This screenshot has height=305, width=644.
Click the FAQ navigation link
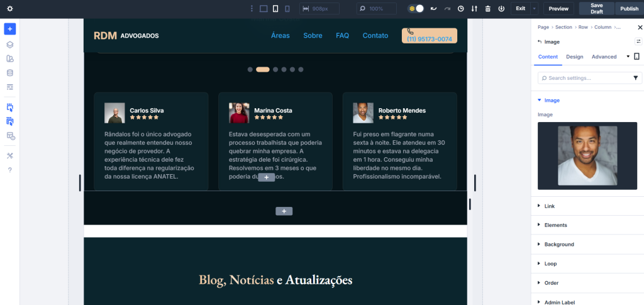[342, 36]
